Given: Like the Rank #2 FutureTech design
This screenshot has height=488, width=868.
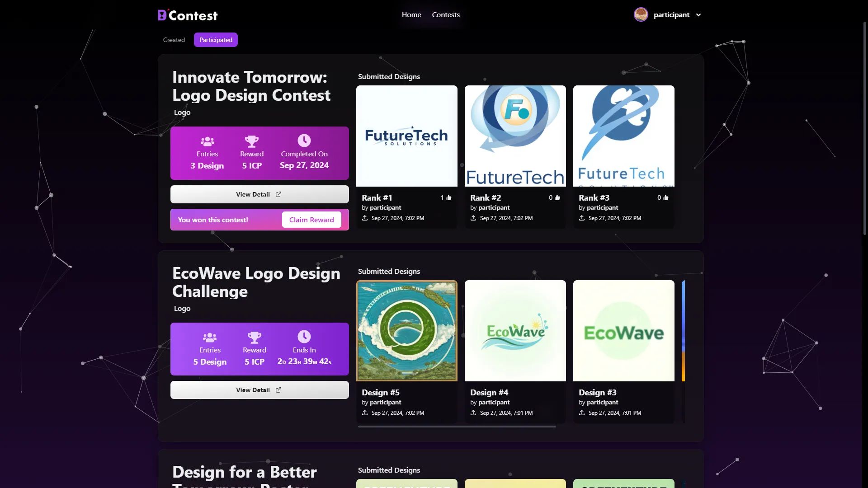Looking at the screenshot, I should pos(557,197).
